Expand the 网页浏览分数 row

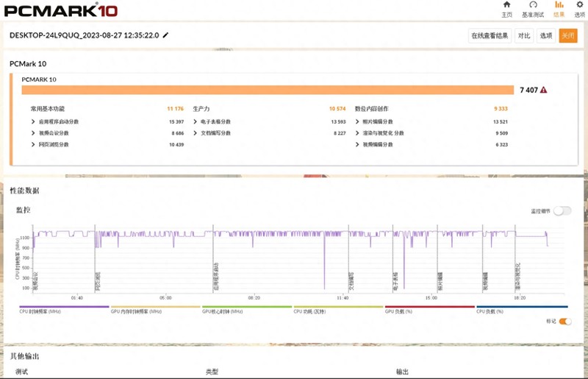click(33, 144)
